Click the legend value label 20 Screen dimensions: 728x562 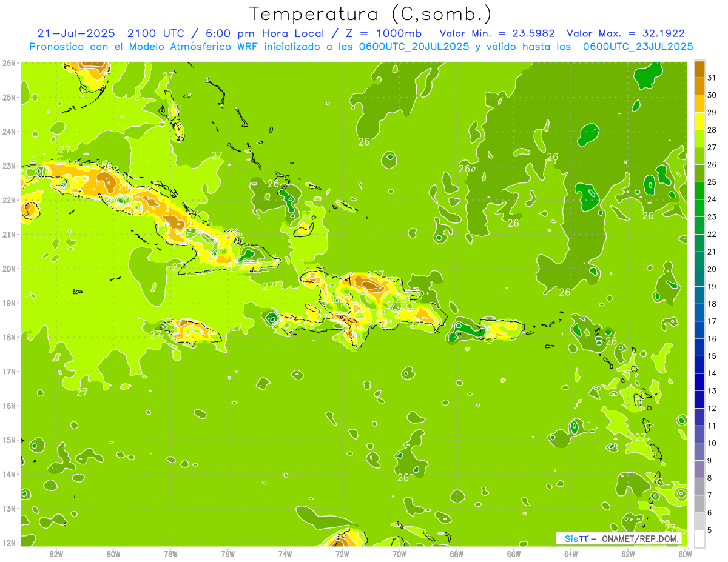pyautogui.click(x=712, y=269)
